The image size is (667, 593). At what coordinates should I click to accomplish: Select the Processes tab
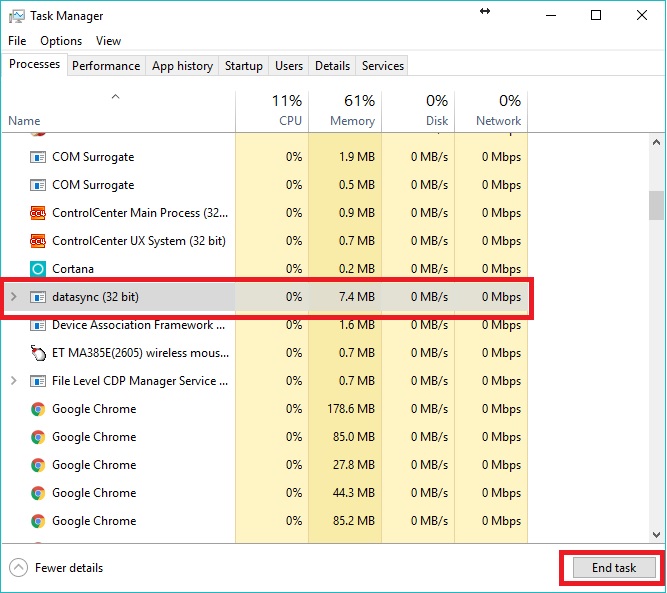pyautogui.click(x=34, y=64)
